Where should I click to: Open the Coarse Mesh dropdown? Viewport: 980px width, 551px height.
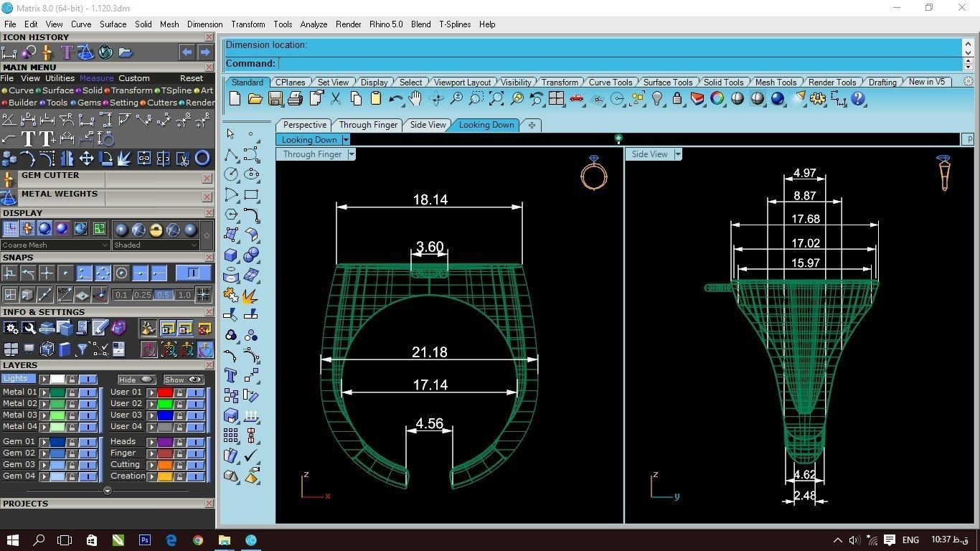(56, 245)
